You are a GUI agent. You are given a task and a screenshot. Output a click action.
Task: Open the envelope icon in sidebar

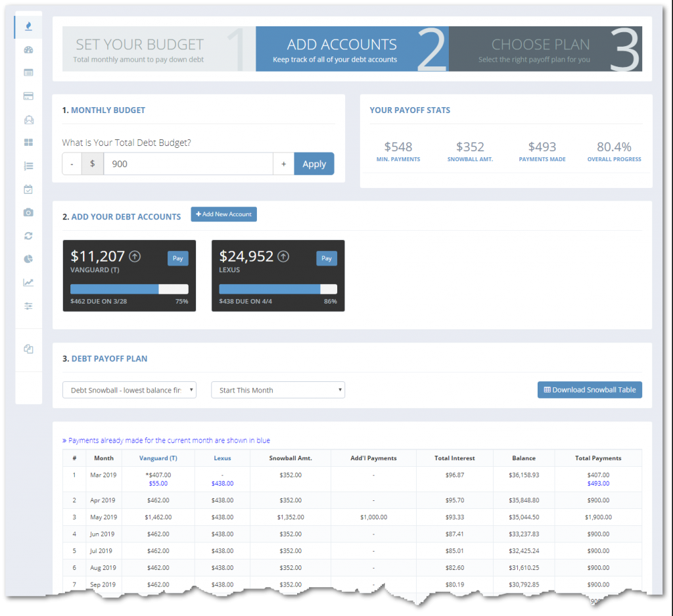pos(28,120)
